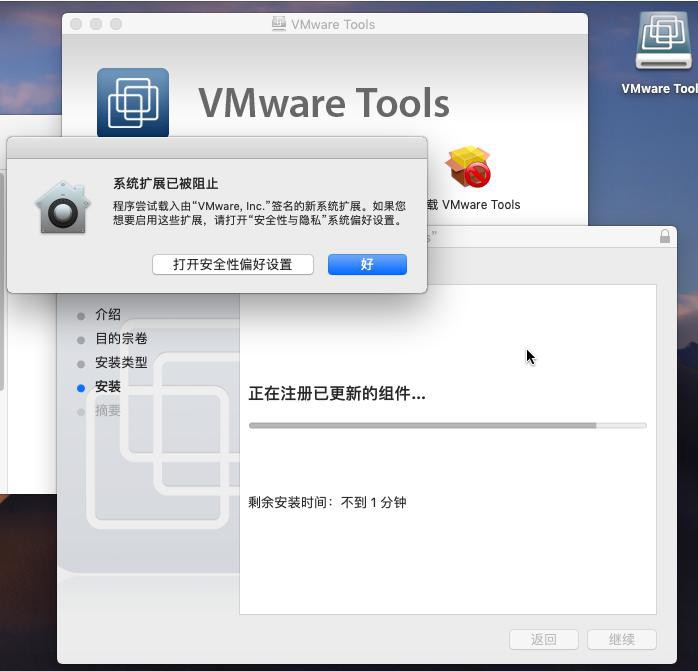Click the 好 button in the alert
Screen dimensions: 698x671
367,264
